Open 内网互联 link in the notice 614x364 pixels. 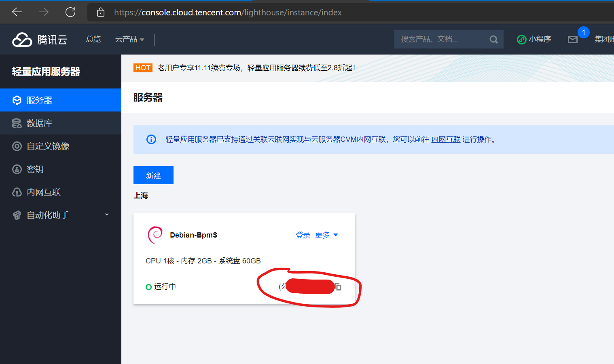446,139
